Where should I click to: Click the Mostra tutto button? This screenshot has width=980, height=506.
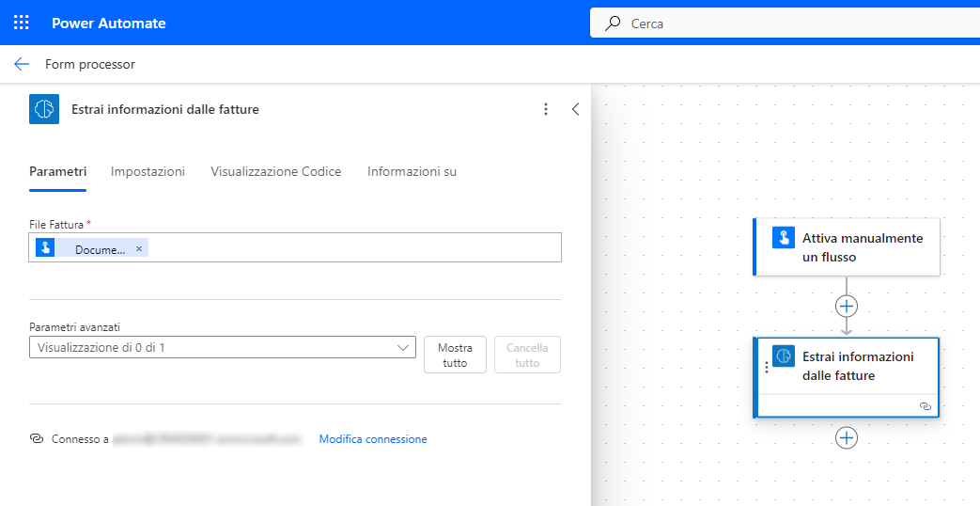[x=455, y=355]
